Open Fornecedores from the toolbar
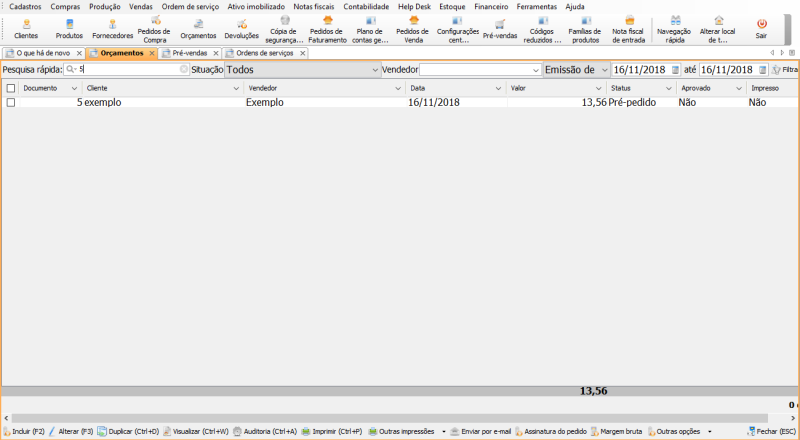This screenshot has width=800, height=440. click(112, 27)
